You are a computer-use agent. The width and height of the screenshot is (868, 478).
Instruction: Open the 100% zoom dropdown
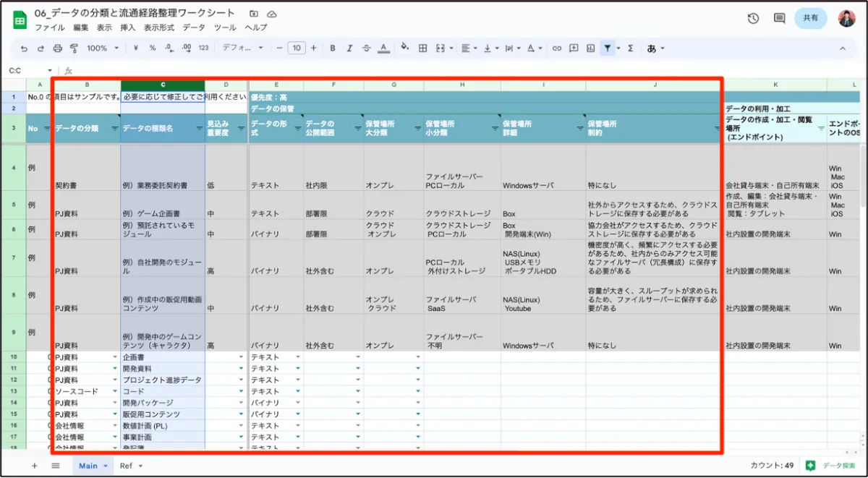tap(102, 48)
